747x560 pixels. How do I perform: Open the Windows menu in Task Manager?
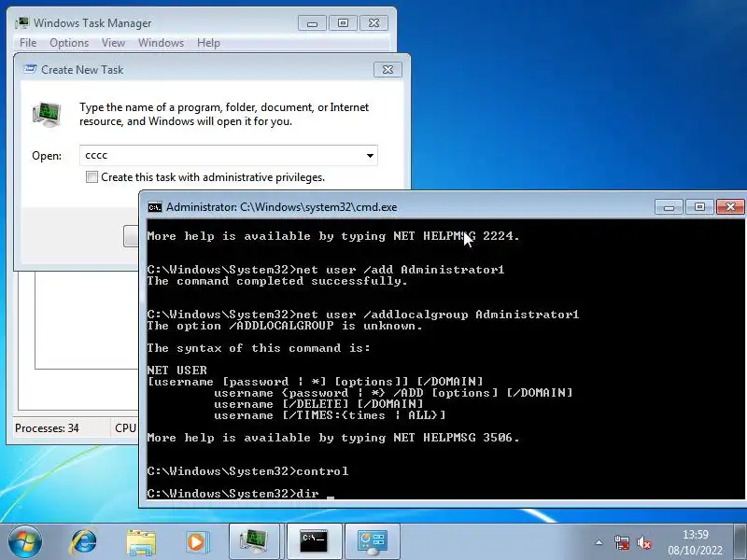[161, 43]
